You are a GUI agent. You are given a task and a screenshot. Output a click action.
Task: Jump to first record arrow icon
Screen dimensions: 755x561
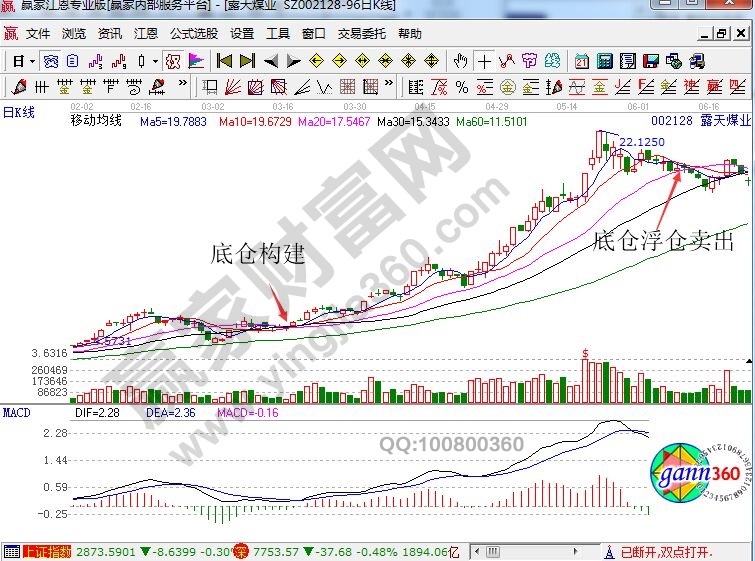coord(225,61)
